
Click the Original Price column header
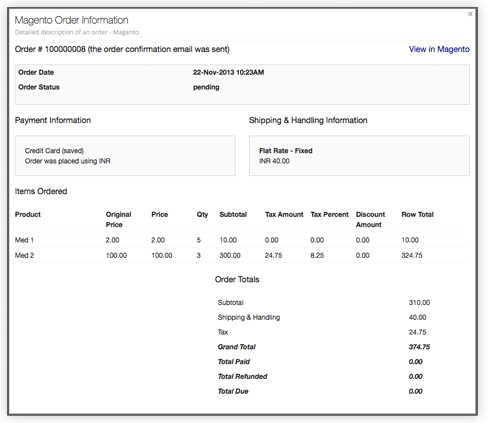click(118, 219)
